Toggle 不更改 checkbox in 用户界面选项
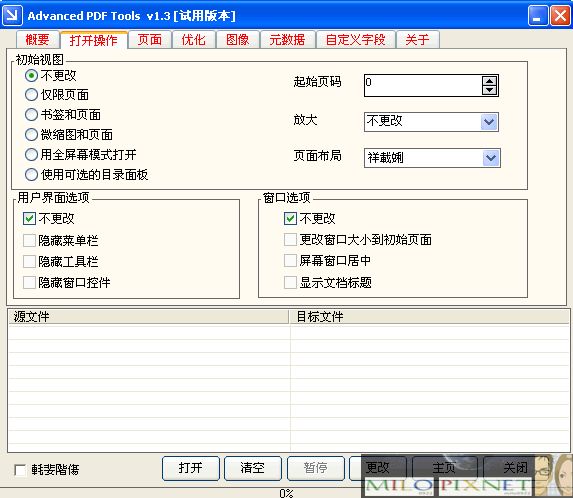Viewport: 573px width, 498px height. [x=29, y=218]
